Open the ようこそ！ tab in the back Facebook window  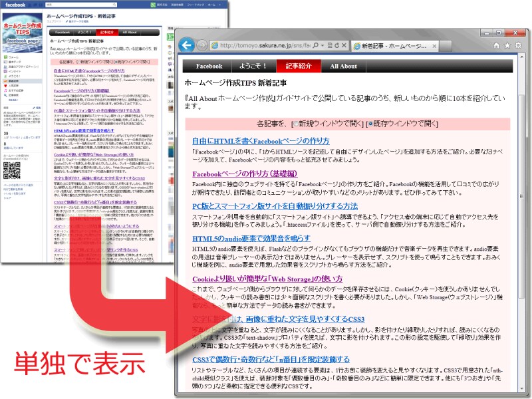(x=85, y=32)
